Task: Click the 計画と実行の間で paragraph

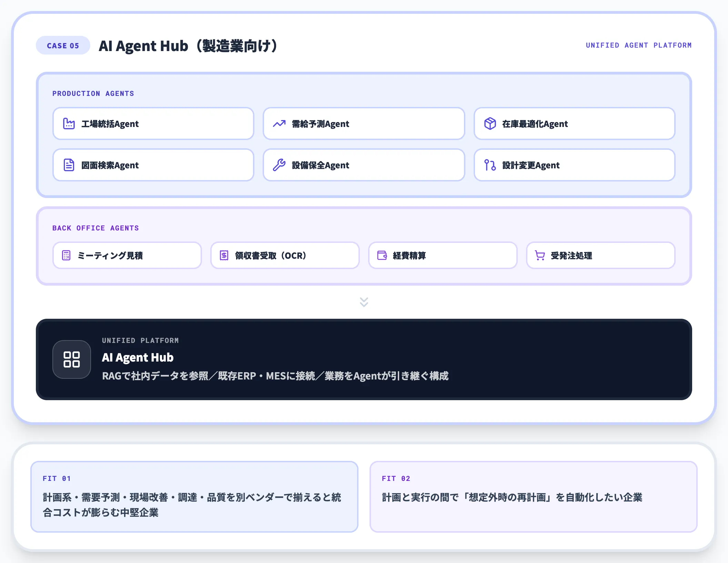Action: [512, 497]
